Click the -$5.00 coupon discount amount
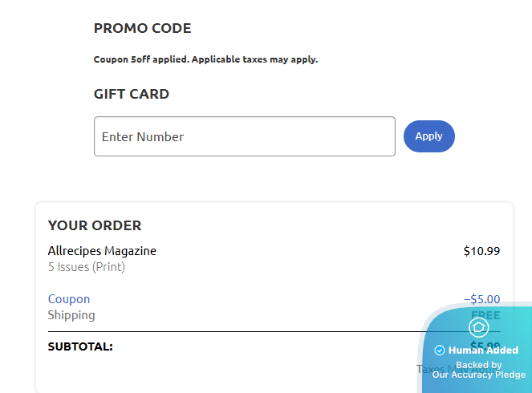This screenshot has height=393, width=532. coord(481,299)
